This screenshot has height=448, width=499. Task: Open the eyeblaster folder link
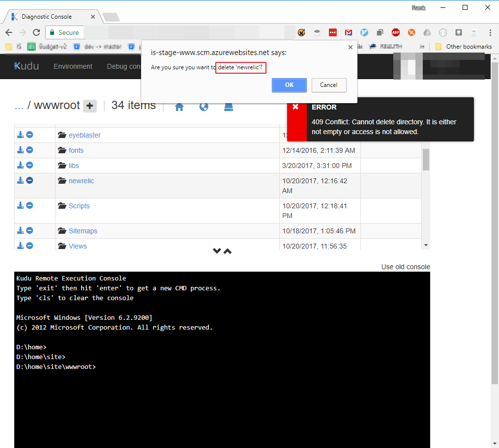click(x=85, y=135)
